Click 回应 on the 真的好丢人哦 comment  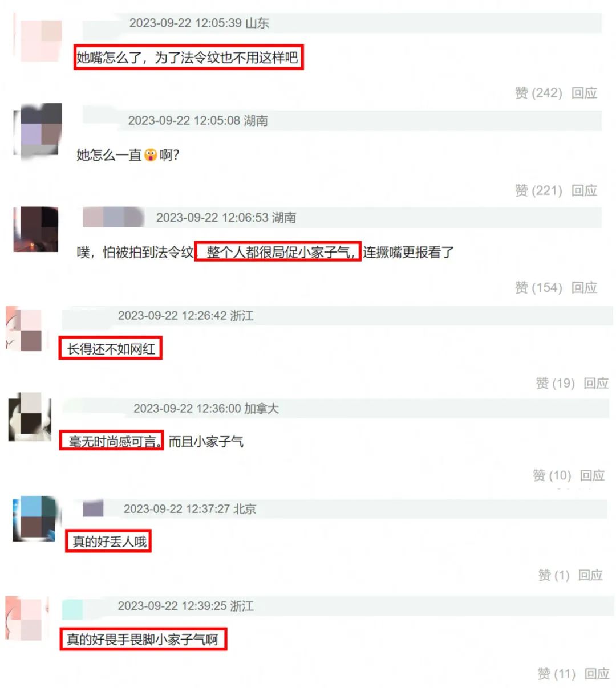coord(591,575)
